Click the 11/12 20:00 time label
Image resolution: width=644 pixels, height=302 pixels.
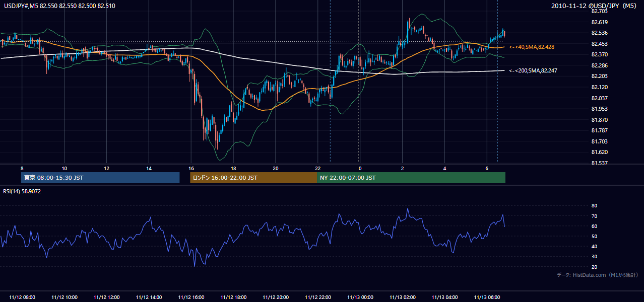coord(276,297)
